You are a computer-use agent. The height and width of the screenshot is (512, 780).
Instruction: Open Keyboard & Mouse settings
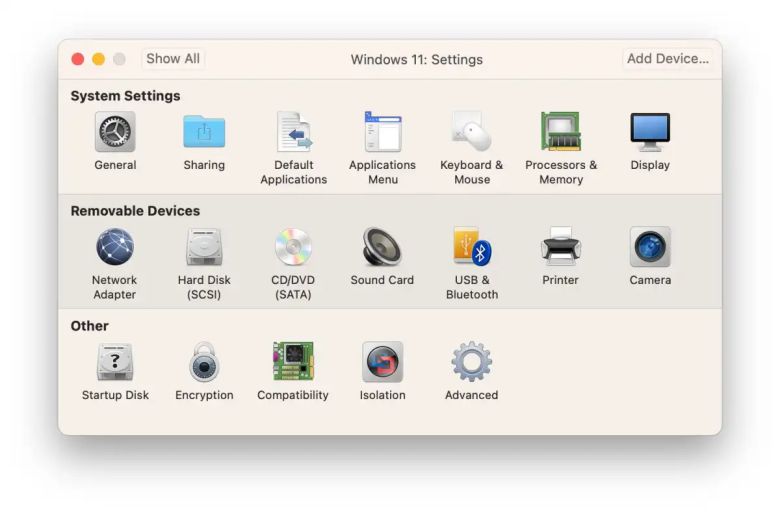pyautogui.click(x=471, y=132)
